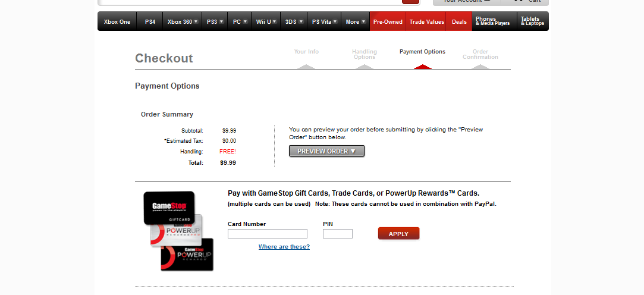
Task: Apply the gift card with APPLY button
Action: coord(399,233)
